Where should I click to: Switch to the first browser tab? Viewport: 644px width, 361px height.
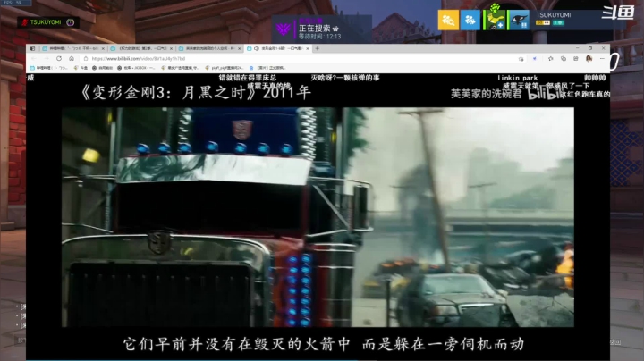tap(72, 48)
